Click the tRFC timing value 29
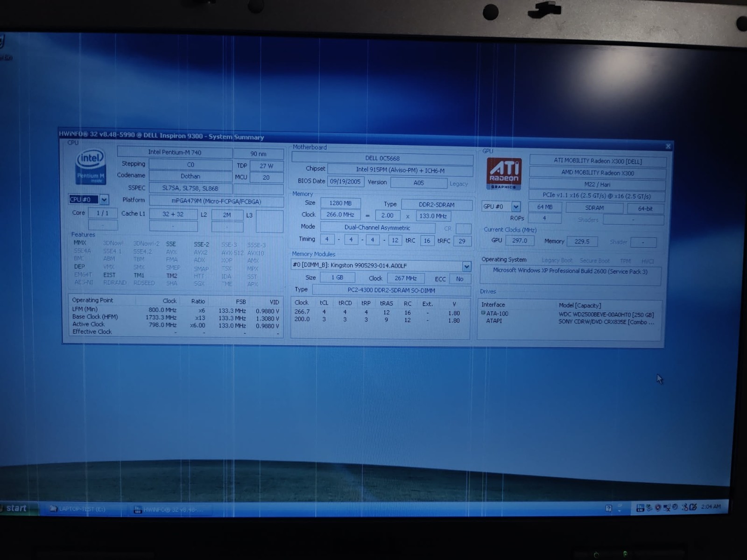 click(462, 241)
